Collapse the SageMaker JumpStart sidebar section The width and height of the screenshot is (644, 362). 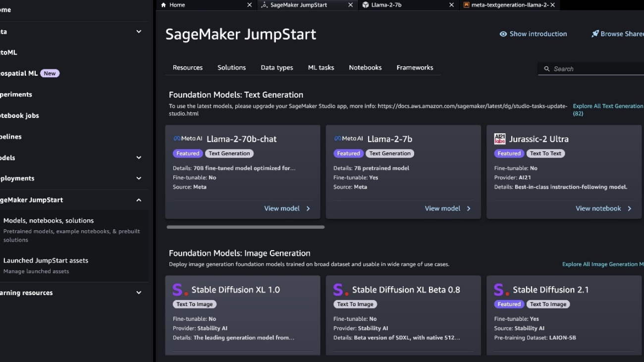[x=139, y=200]
